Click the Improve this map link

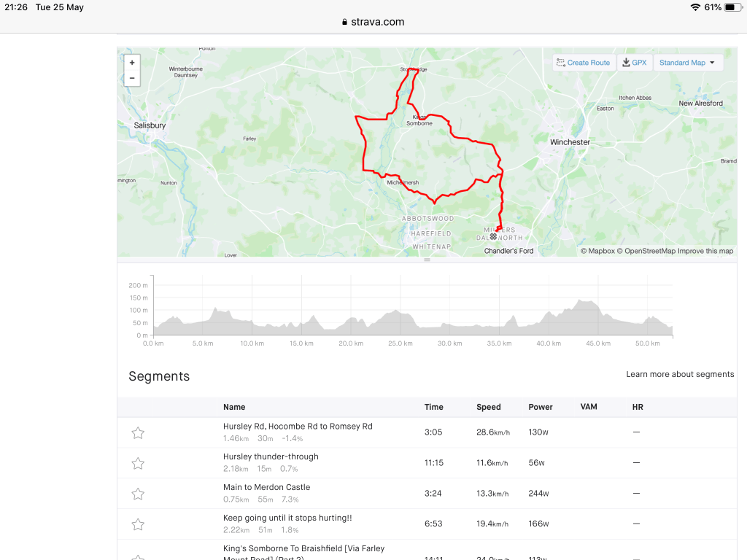click(705, 251)
